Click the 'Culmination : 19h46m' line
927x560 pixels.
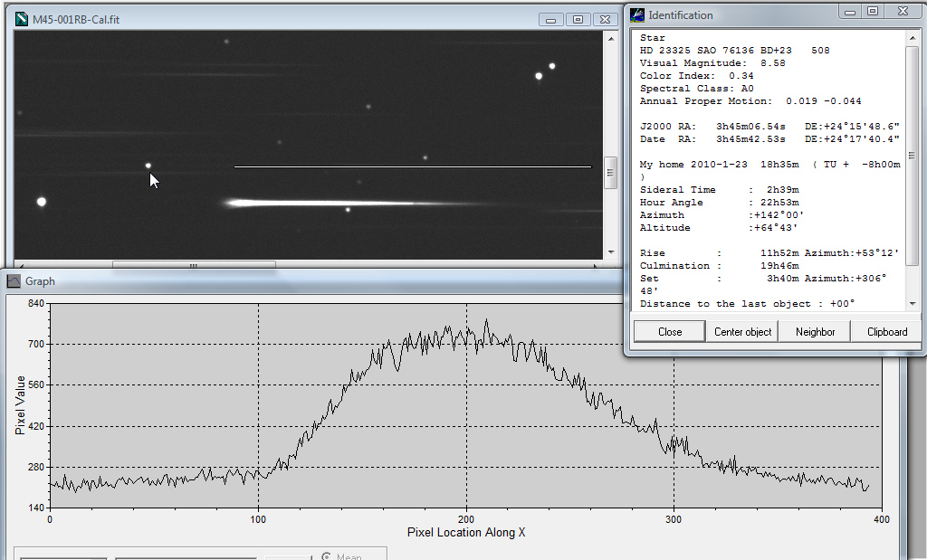(x=719, y=266)
